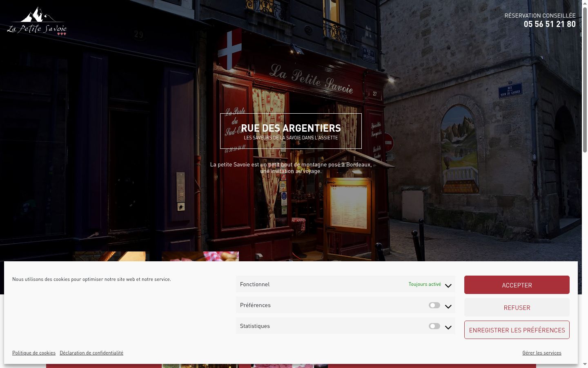Click the La Petite Savoie logo
This screenshot has height=368, width=588.
(37, 21)
